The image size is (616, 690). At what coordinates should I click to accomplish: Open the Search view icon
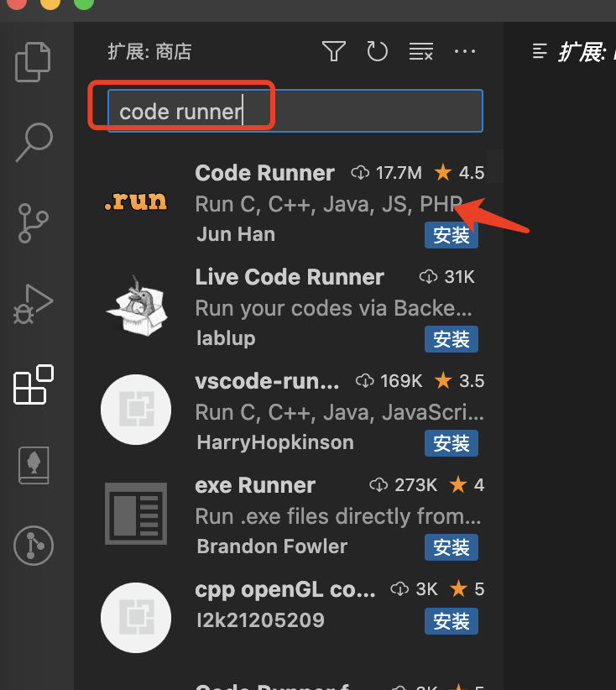(x=34, y=142)
